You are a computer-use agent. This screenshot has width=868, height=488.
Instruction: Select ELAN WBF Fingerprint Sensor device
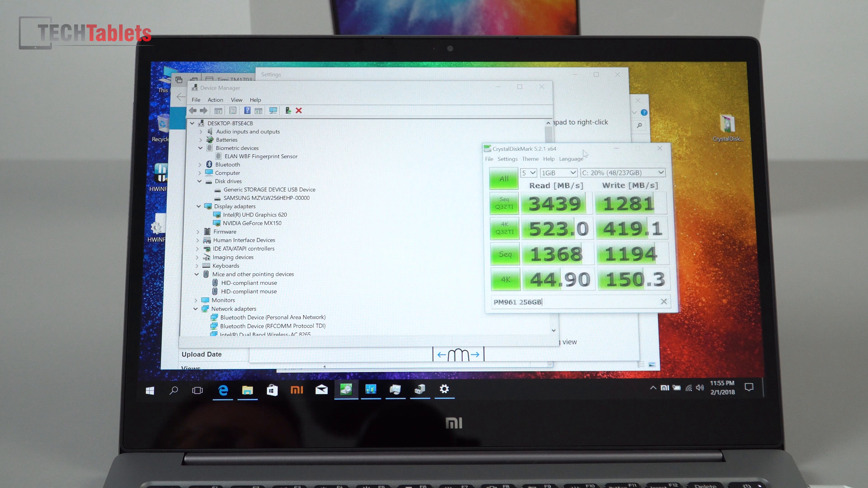(261, 156)
